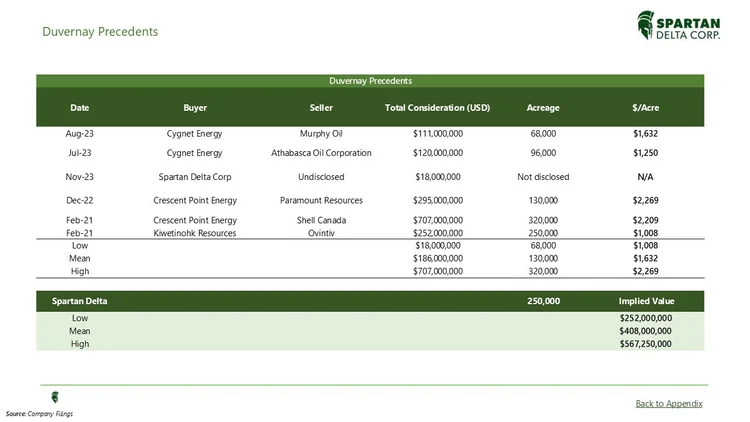Click the 250,000 acreage in Ovintiv row

coord(543,233)
